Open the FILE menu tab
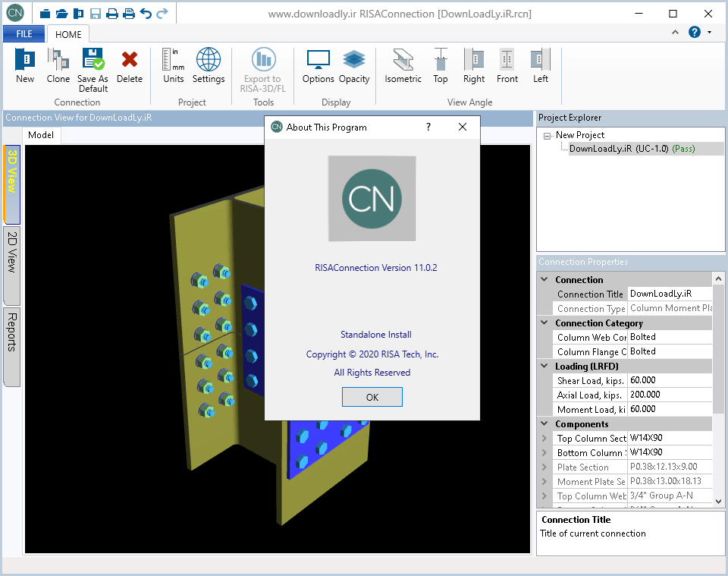728x576 pixels. click(24, 33)
